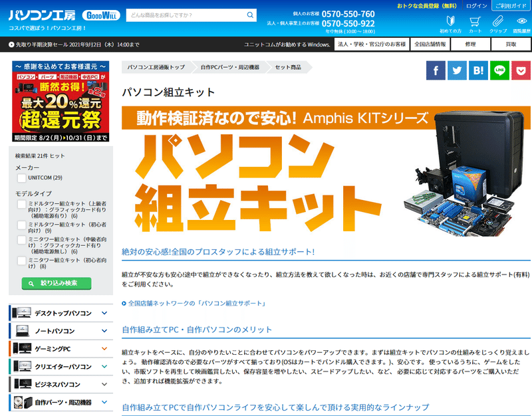
Task: Open the 買取 tab
Action: tap(511, 44)
